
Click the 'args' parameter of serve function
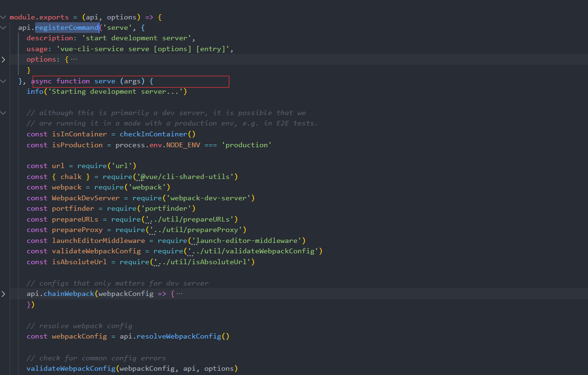[133, 81]
